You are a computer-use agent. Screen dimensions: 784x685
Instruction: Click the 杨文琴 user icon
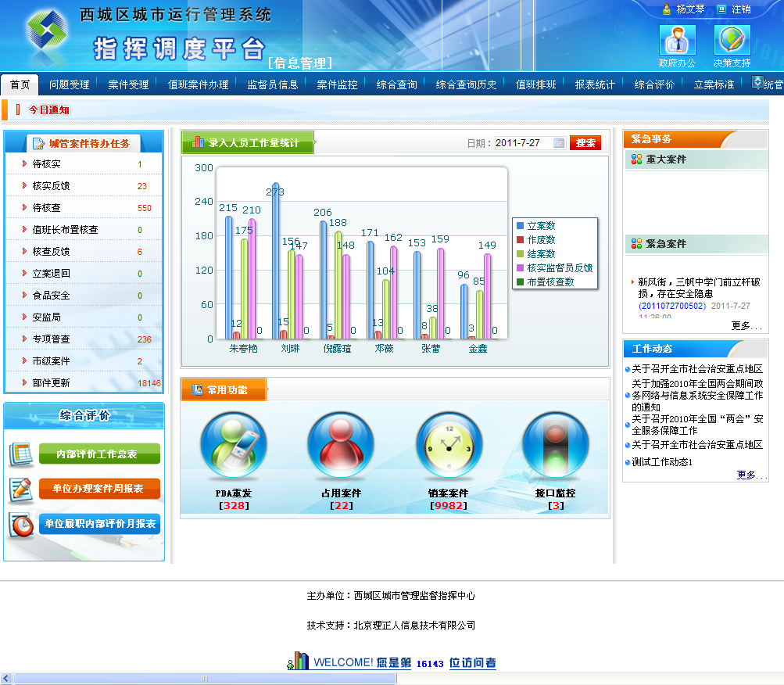click(x=667, y=9)
